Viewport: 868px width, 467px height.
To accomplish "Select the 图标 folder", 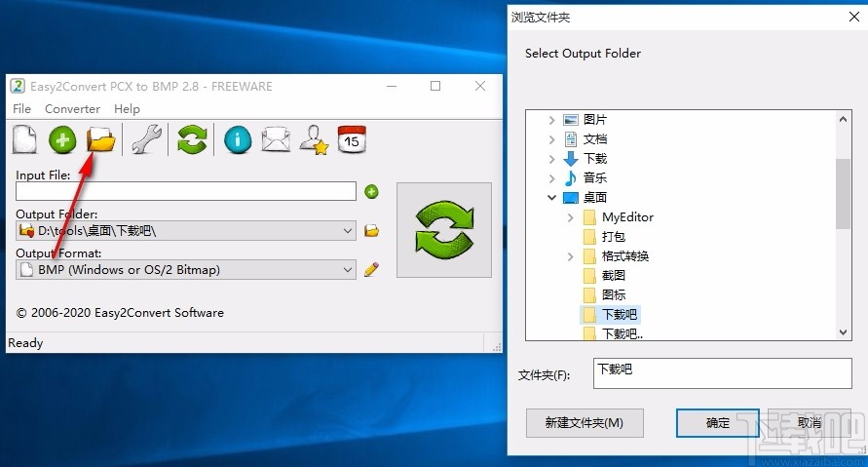I will pos(614,294).
